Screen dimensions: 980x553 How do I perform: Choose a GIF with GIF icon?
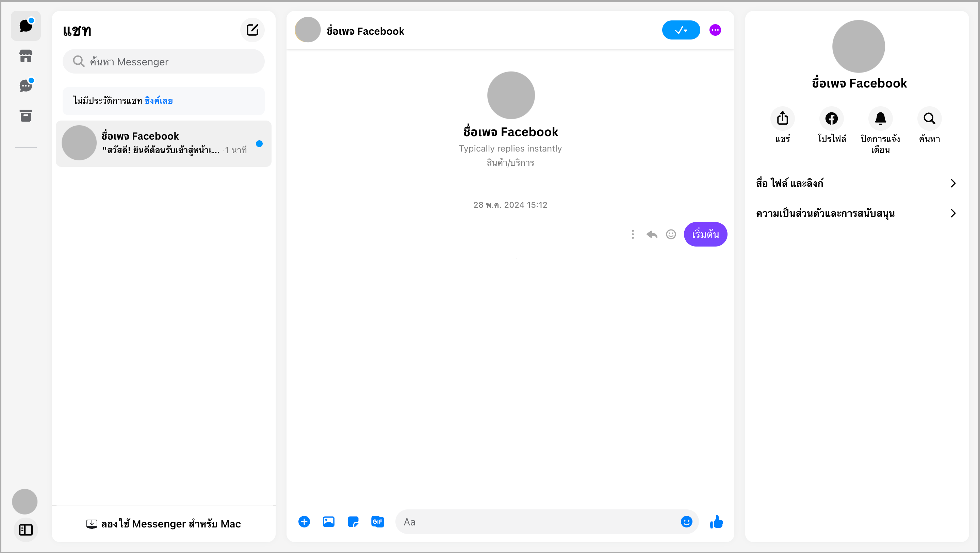[x=377, y=521]
